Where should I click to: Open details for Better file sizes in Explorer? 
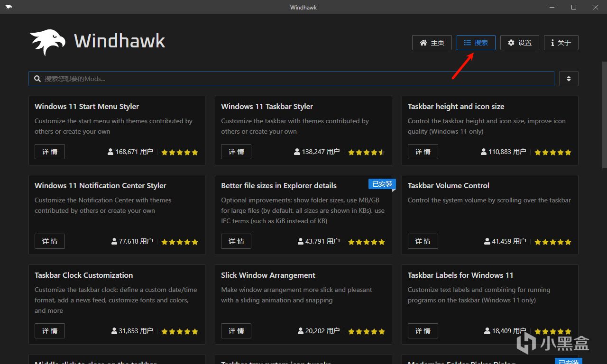(236, 241)
